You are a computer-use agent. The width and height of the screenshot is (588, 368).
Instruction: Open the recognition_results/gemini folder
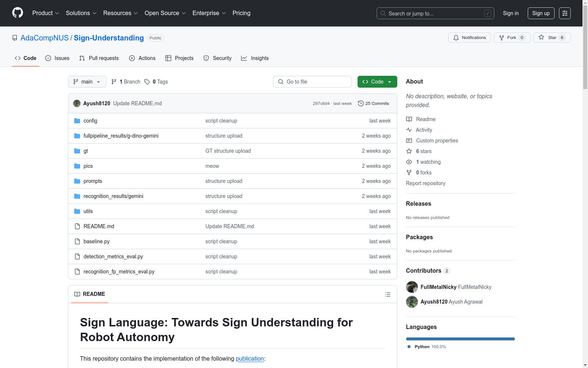click(x=114, y=196)
